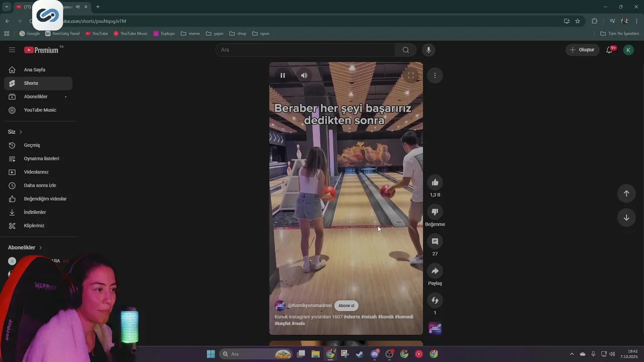644x362 pixels.
Task: Open the remix button on the Short
Action: tap(435, 300)
